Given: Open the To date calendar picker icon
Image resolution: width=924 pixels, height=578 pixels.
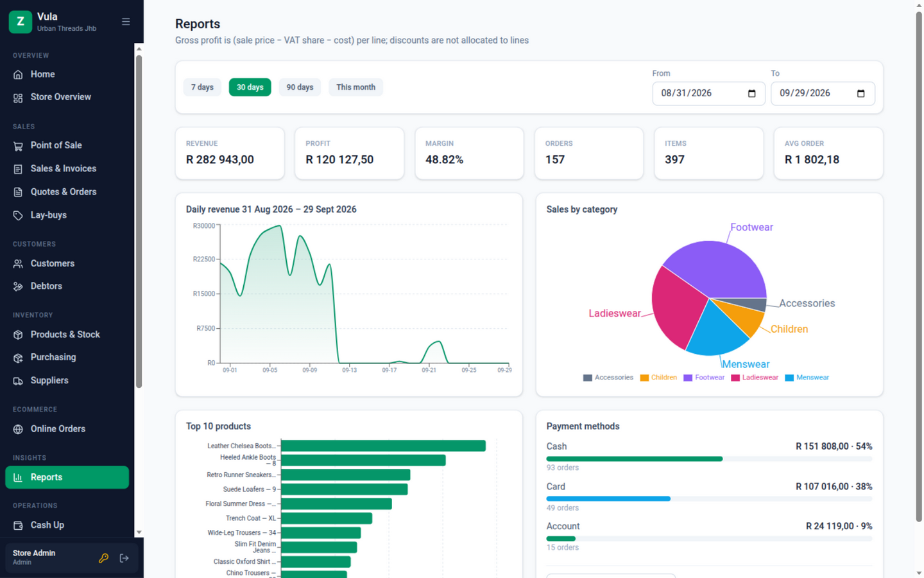Looking at the screenshot, I should (861, 94).
